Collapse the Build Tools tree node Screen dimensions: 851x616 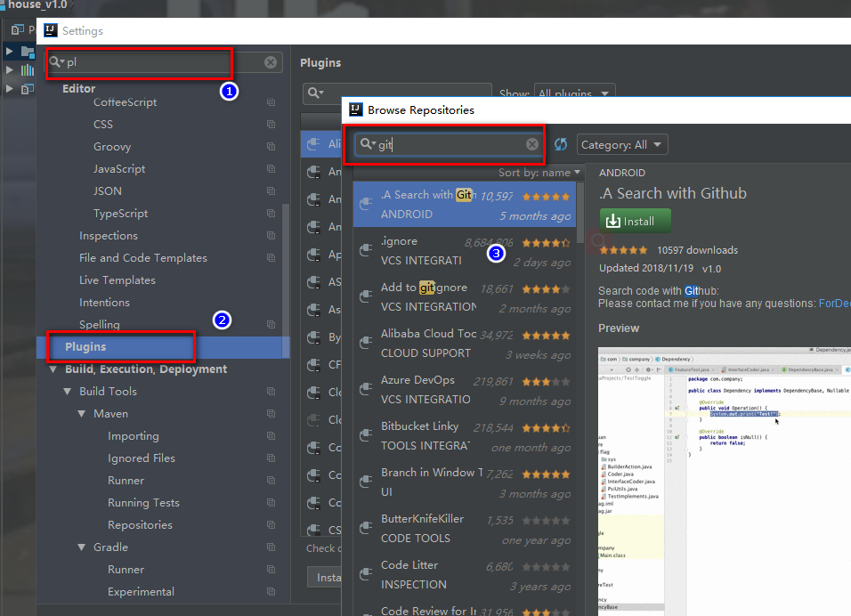pos(68,392)
